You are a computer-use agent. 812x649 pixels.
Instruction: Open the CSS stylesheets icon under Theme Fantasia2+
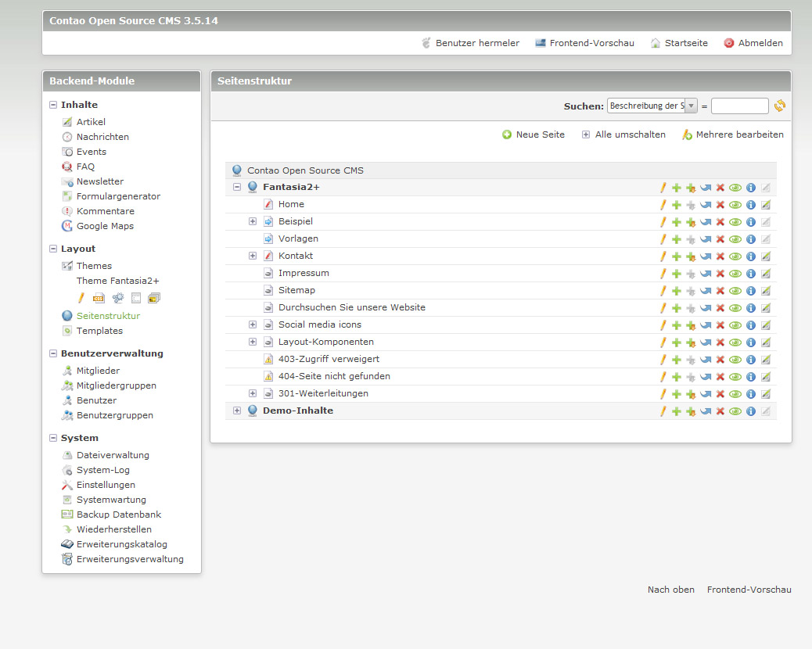coord(99,298)
